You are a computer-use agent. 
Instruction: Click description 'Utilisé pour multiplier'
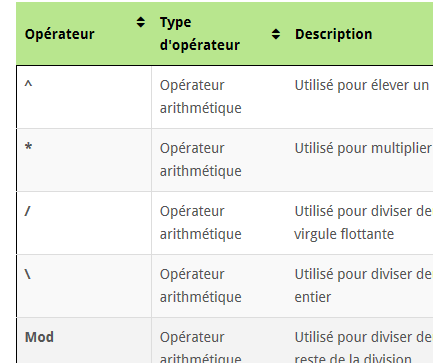pyautogui.click(x=363, y=148)
